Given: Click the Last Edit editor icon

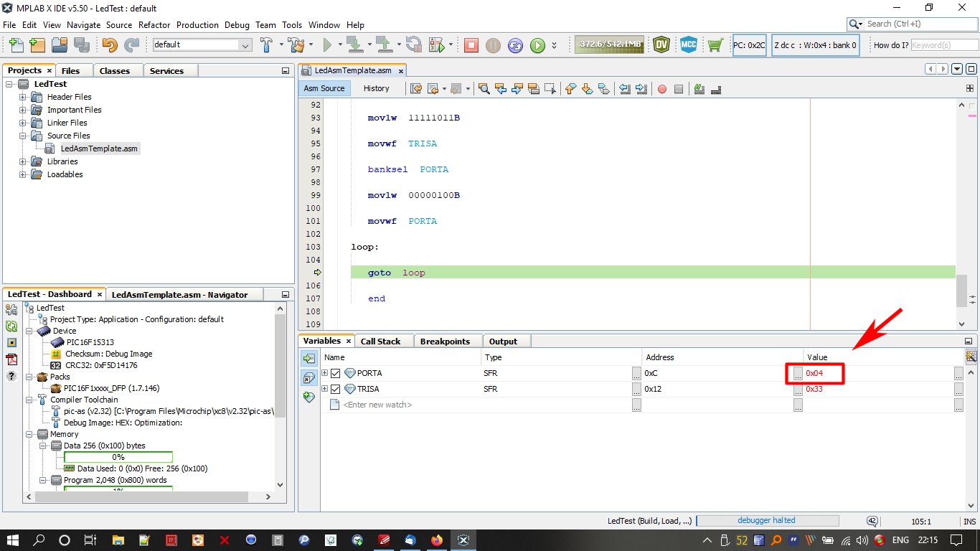Looking at the screenshot, I should (x=415, y=89).
